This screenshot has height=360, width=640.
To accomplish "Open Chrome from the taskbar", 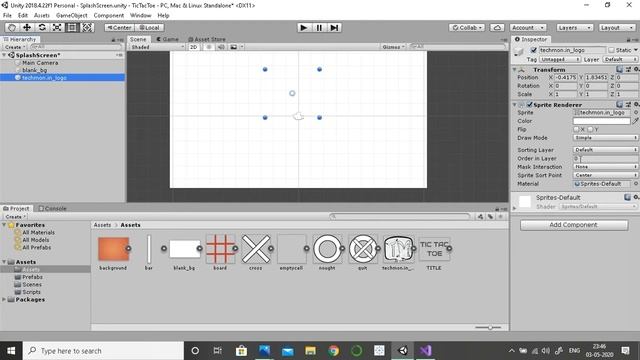I will [x=333, y=351].
